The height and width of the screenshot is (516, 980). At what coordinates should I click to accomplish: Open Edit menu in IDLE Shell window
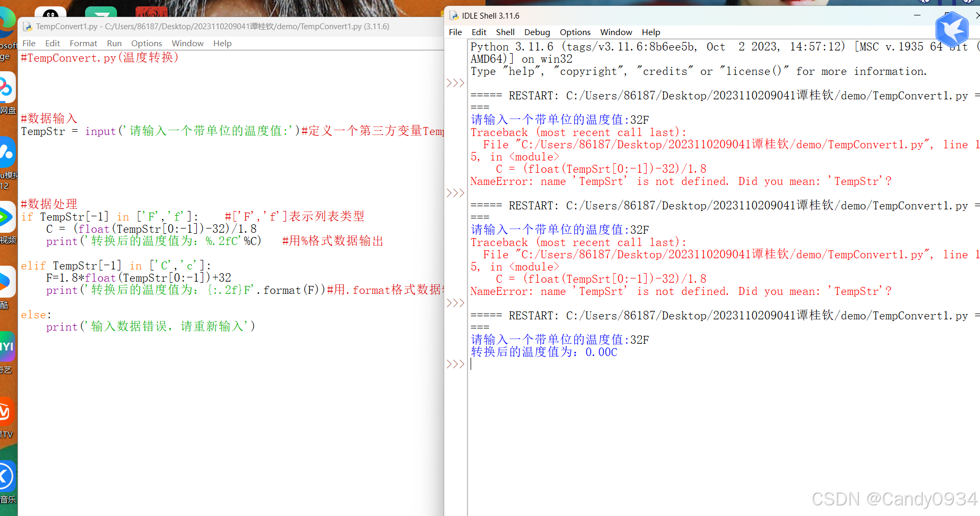click(479, 32)
